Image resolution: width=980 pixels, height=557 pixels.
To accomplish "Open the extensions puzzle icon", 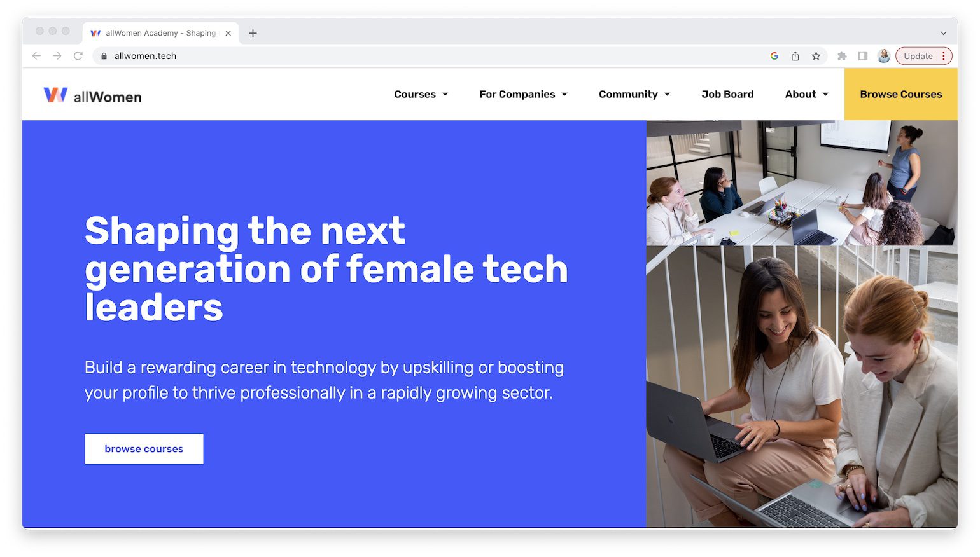I will (841, 56).
